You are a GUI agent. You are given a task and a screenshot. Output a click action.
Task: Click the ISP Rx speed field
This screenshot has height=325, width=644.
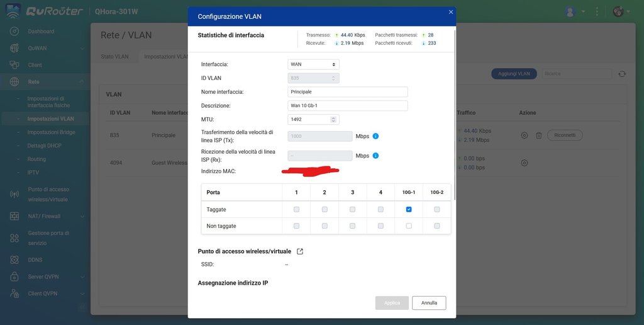[320, 156]
